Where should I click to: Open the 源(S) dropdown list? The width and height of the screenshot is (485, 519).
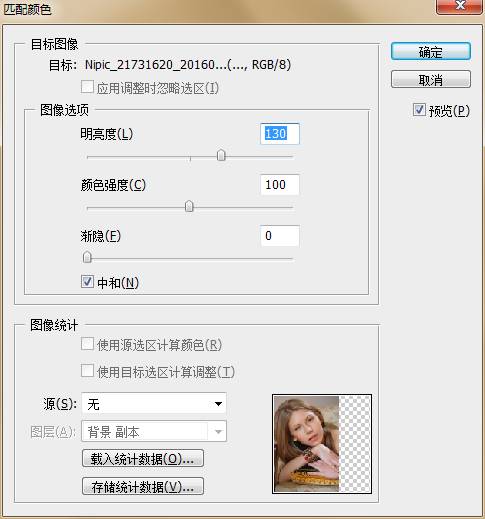tap(154, 404)
